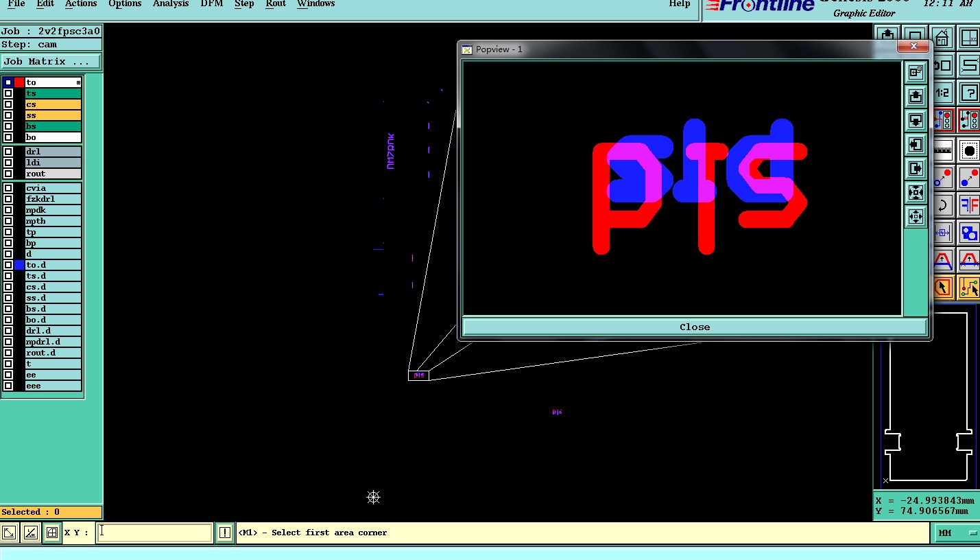Click the right red-bordered traffic-light icon
Image resolution: width=980 pixels, height=560 pixels.
[x=969, y=119]
